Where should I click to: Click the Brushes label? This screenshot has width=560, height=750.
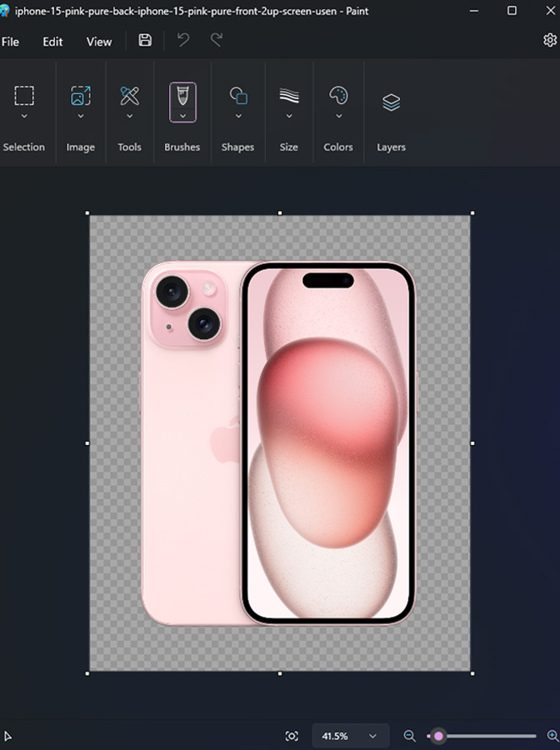point(182,147)
